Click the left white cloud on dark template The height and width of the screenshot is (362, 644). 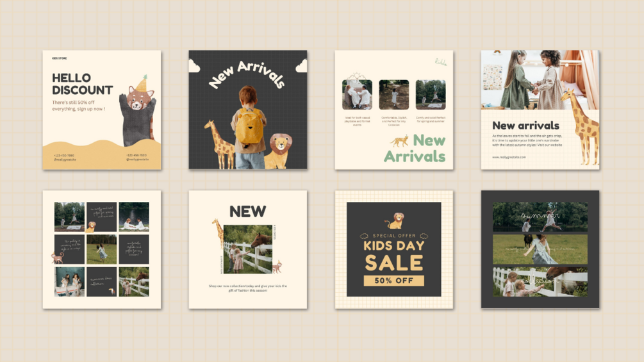point(194,65)
